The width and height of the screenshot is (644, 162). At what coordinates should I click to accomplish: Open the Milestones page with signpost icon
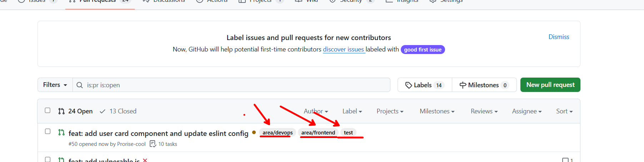click(x=484, y=85)
